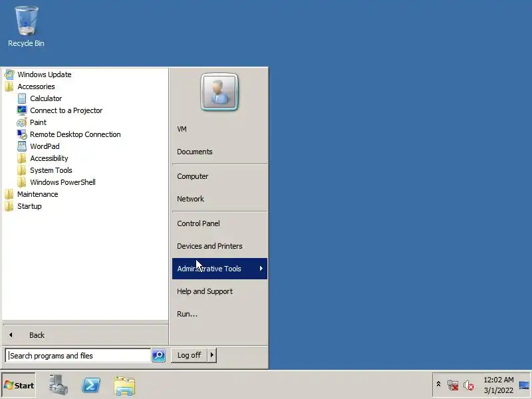Click the taskbar clock showing 12:02 AM
The height and width of the screenshot is (399, 532).
[498, 385]
